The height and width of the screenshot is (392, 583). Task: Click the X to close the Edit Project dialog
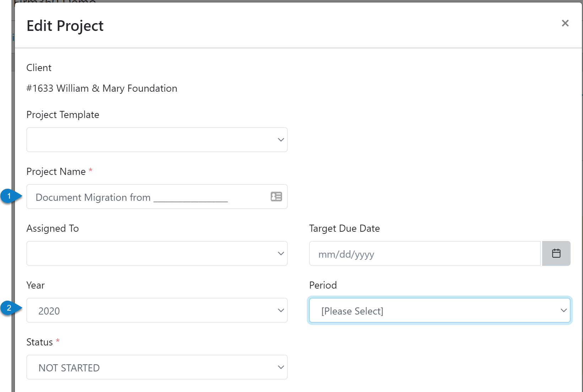[565, 23]
